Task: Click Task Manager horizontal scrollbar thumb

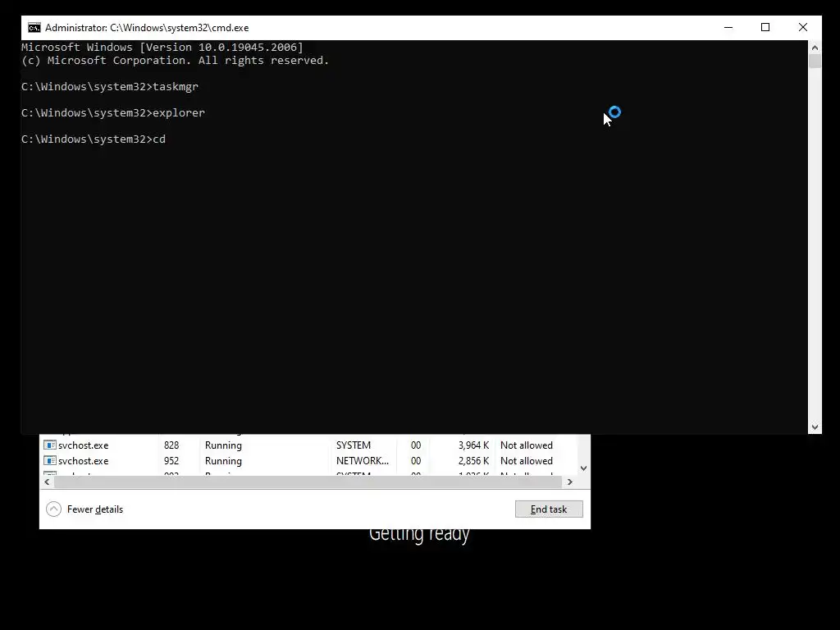Action: click(308, 482)
